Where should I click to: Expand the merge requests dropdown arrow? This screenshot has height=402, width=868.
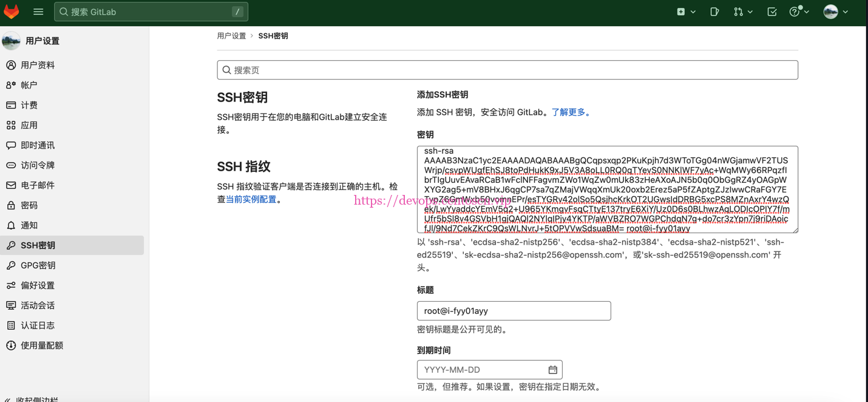click(749, 11)
